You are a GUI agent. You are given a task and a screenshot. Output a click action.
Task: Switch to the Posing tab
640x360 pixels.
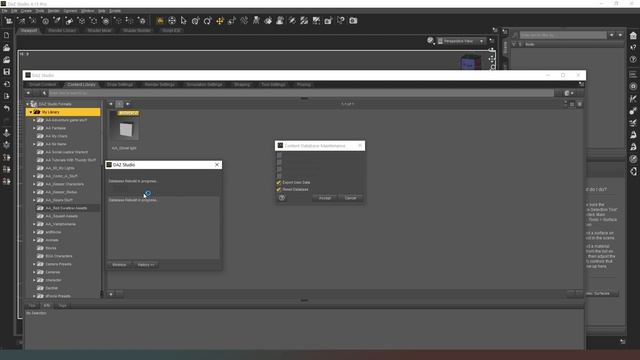tap(304, 84)
